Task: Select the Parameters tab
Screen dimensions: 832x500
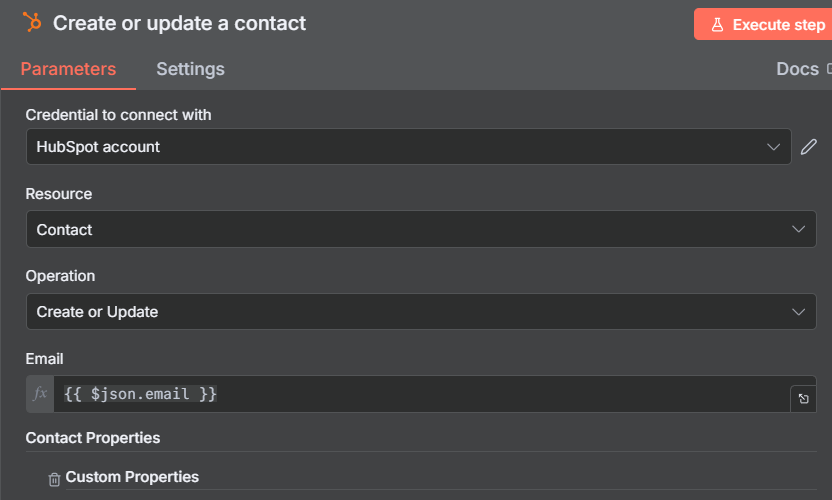Action: 68,69
